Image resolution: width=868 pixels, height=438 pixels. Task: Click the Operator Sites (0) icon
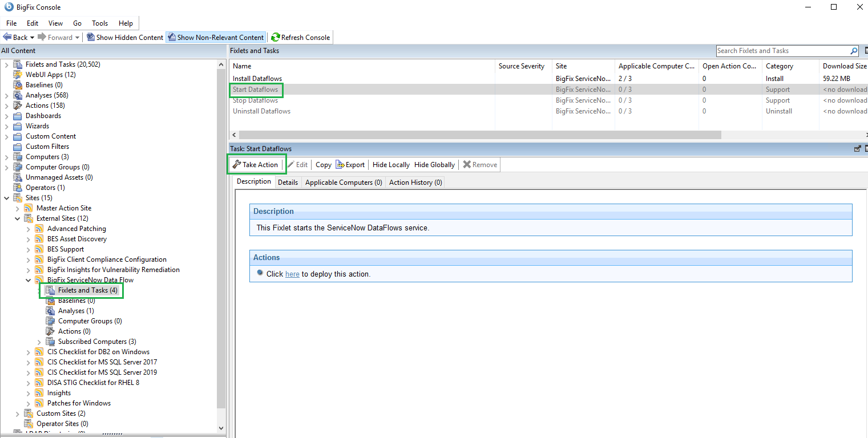click(28, 424)
